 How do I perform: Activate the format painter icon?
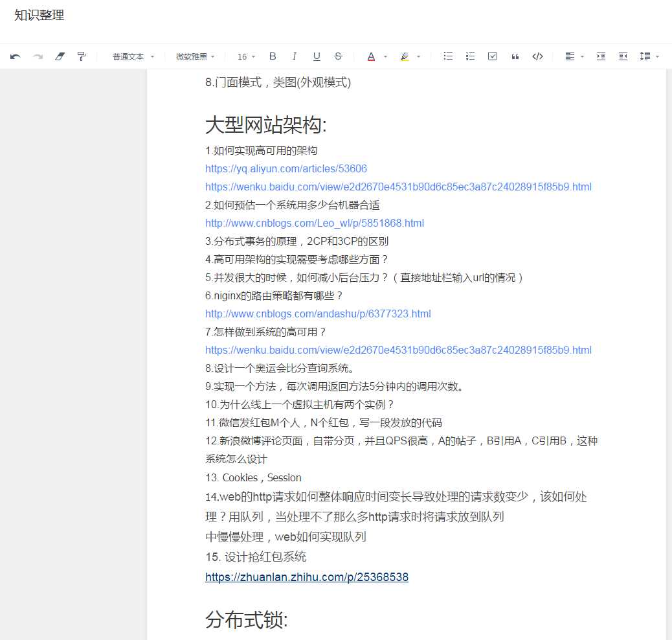point(82,56)
